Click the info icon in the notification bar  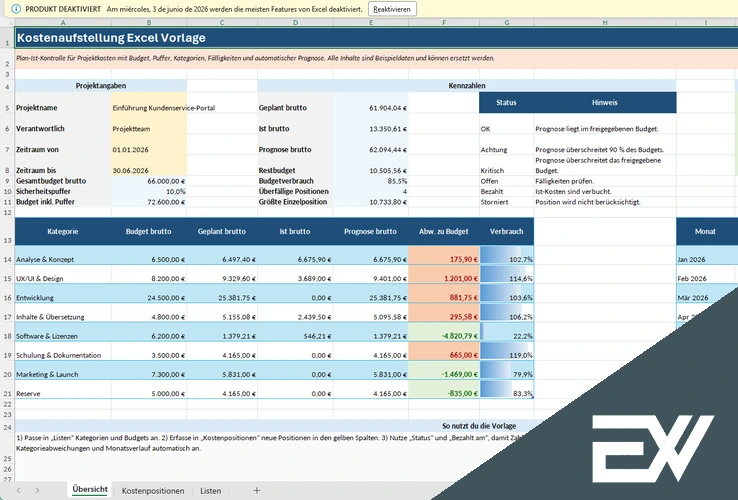[x=16, y=9]
